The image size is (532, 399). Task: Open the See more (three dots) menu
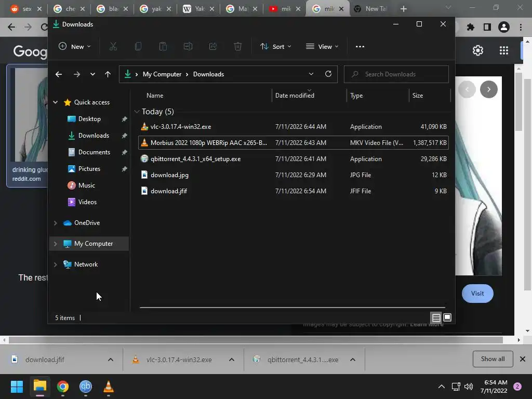360,46
